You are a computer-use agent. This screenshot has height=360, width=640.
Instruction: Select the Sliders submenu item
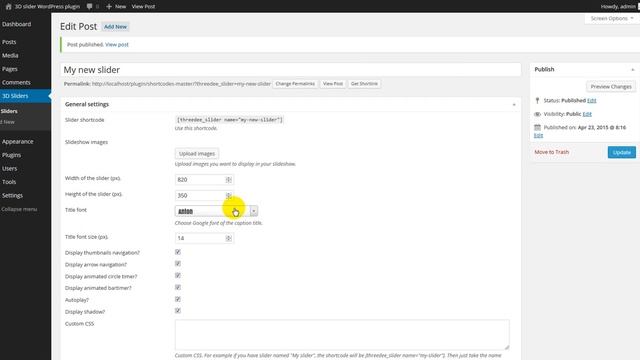[9, 111]
